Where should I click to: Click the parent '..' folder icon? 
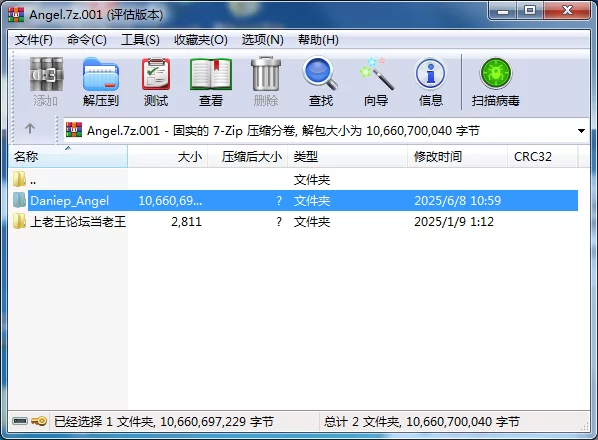19,179
